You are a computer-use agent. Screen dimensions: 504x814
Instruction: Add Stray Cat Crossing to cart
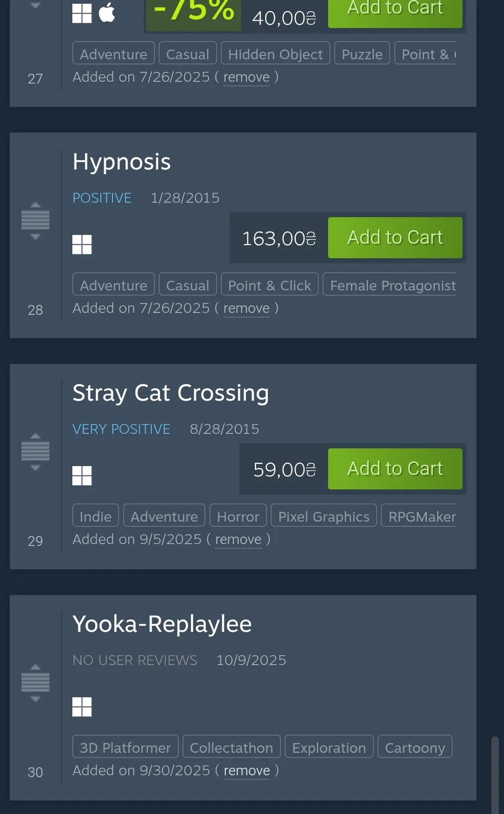coord(395,469)
